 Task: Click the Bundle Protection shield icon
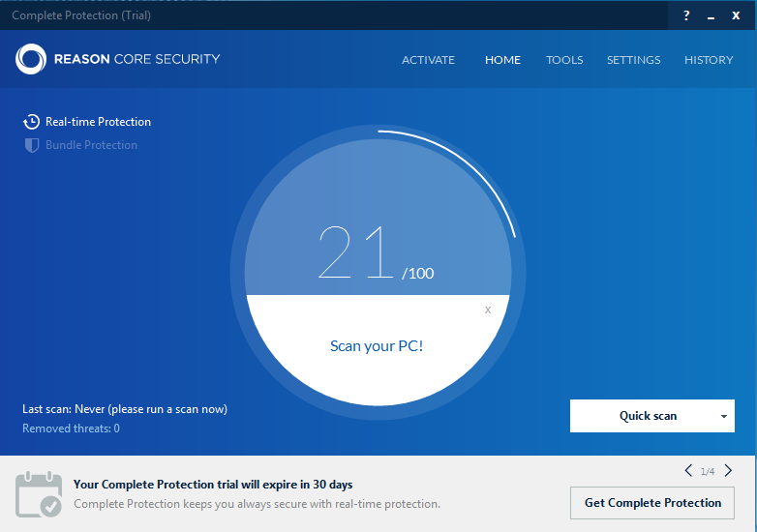tap(32, 145)
